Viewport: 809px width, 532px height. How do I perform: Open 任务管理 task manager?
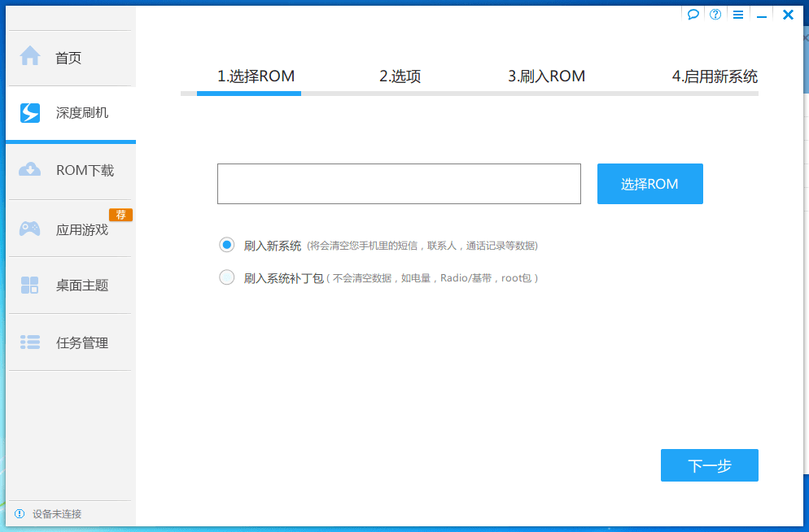click(x=70, y=342)
